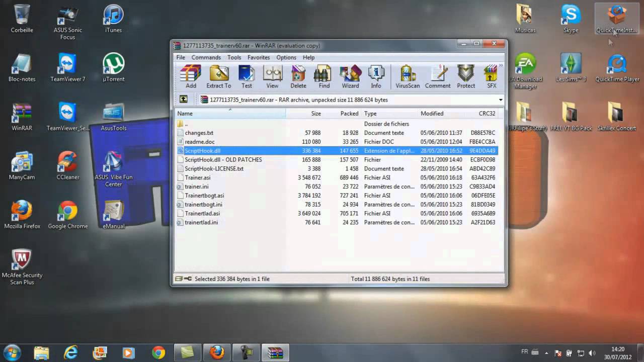Select the TeamViewer 7 desktop shortcut
Screen dimensions: 644x362
[x=67, y=67]
